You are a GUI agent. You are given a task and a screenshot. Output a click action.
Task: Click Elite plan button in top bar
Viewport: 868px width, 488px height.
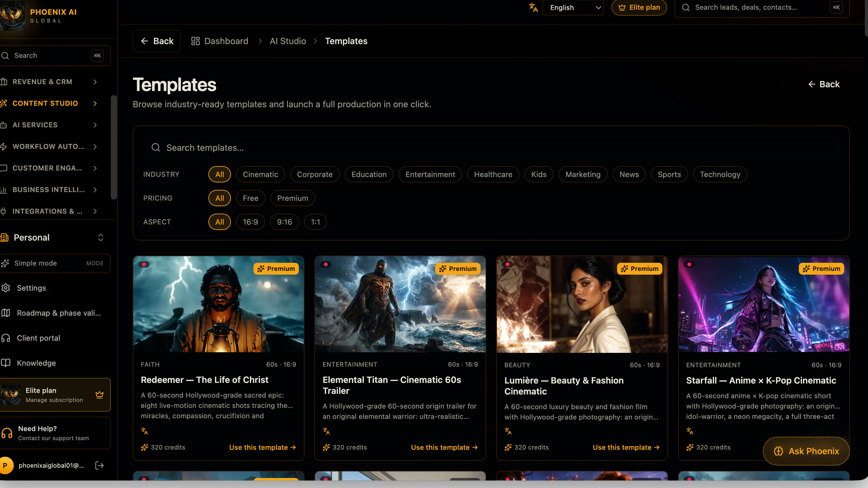point(639,8)
